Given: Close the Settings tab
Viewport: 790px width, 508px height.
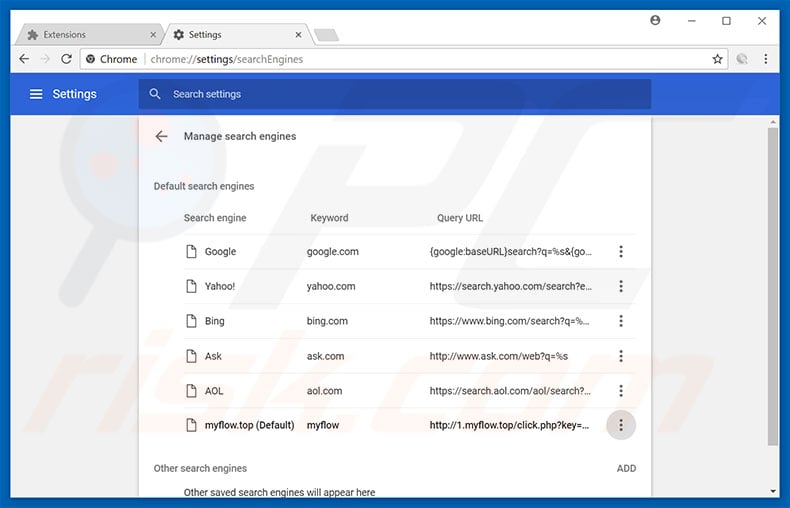Looking at the screenshot, I should [x=298, y=35].
